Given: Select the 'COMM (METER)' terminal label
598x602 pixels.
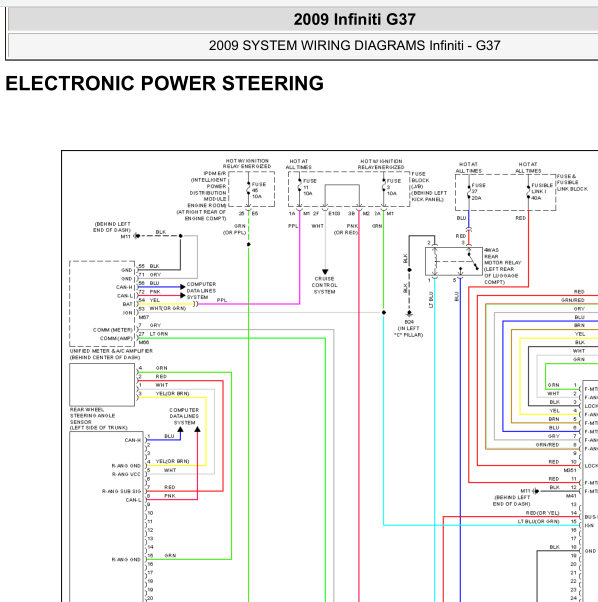Looking at the screenshot, I should click(112, 330).
